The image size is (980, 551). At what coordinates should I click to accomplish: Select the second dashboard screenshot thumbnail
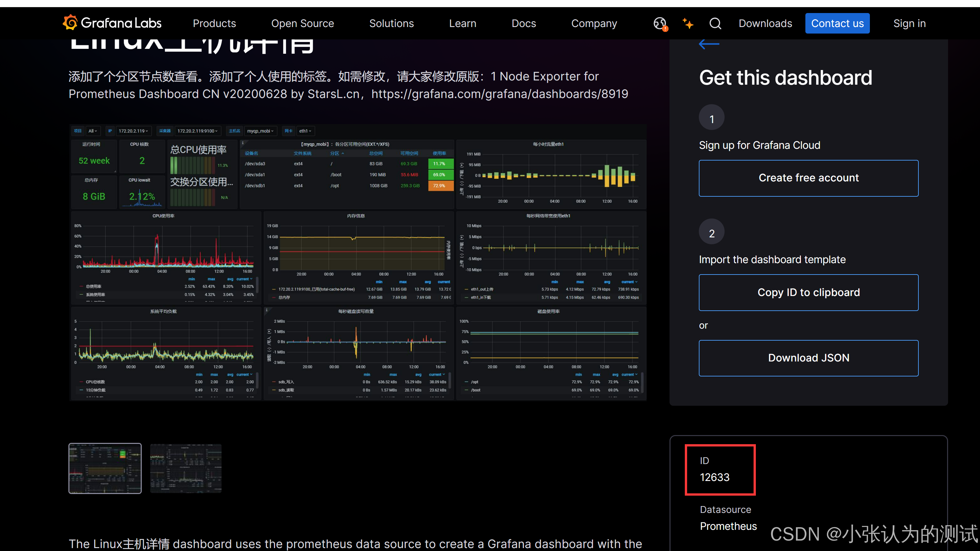(x=186, y=468)
